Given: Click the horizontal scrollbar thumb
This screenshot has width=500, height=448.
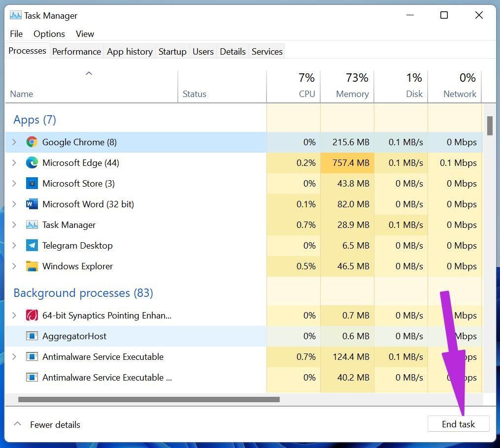Looking at the screenshot, I should click(x=149, y=399).
